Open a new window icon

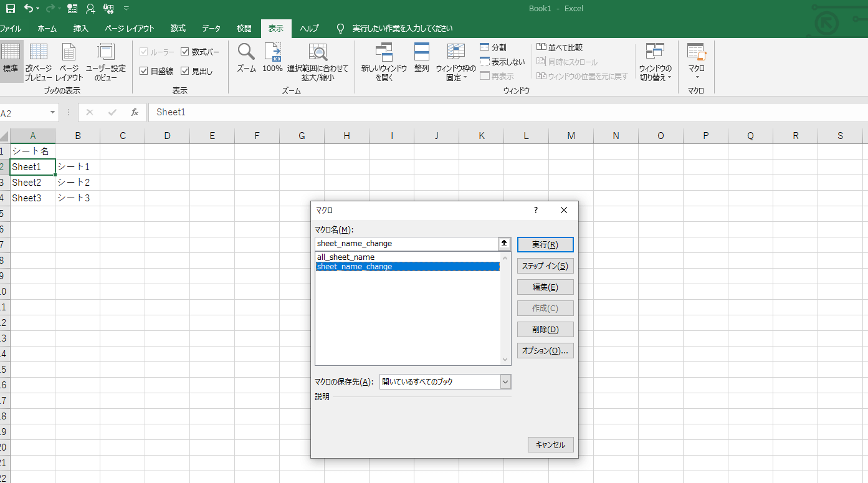pyautogui.click(x=384, y=52)
